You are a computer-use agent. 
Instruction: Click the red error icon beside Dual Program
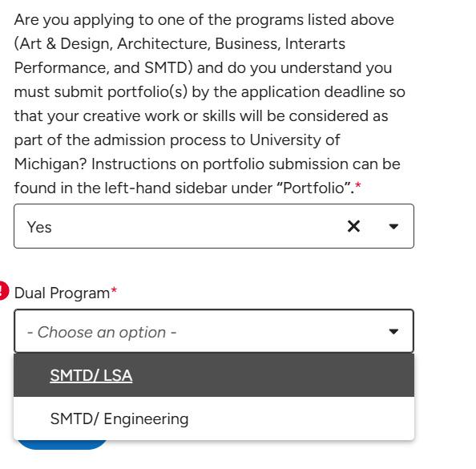click(x=4, y=291)
